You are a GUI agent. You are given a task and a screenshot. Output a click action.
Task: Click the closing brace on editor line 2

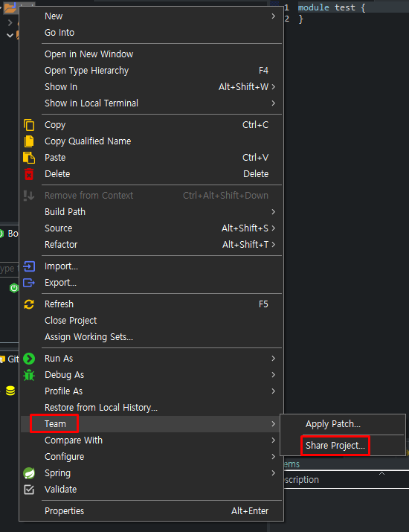pyautogui.click(x=301, y=19)
